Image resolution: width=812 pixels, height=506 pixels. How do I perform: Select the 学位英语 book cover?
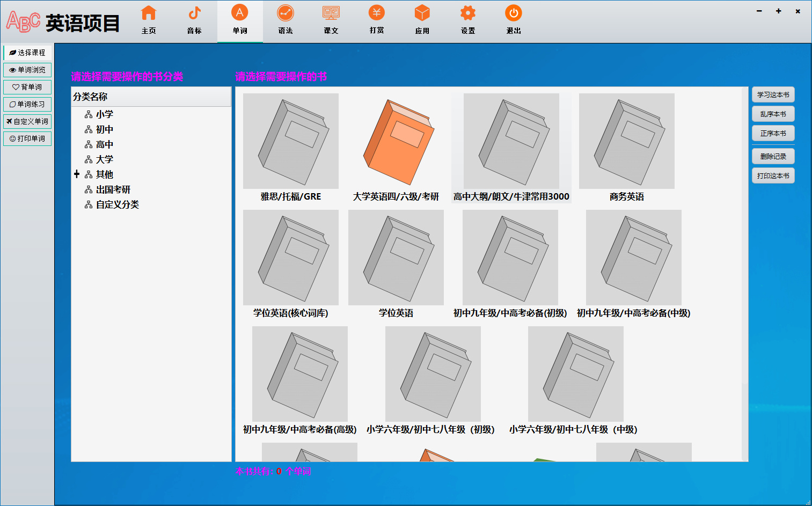coord(396,258)
